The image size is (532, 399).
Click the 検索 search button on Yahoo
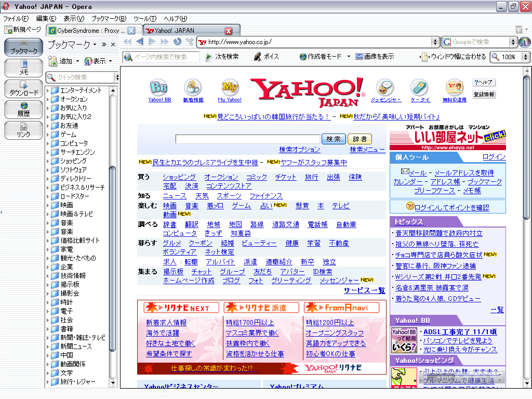click(334, 139)
